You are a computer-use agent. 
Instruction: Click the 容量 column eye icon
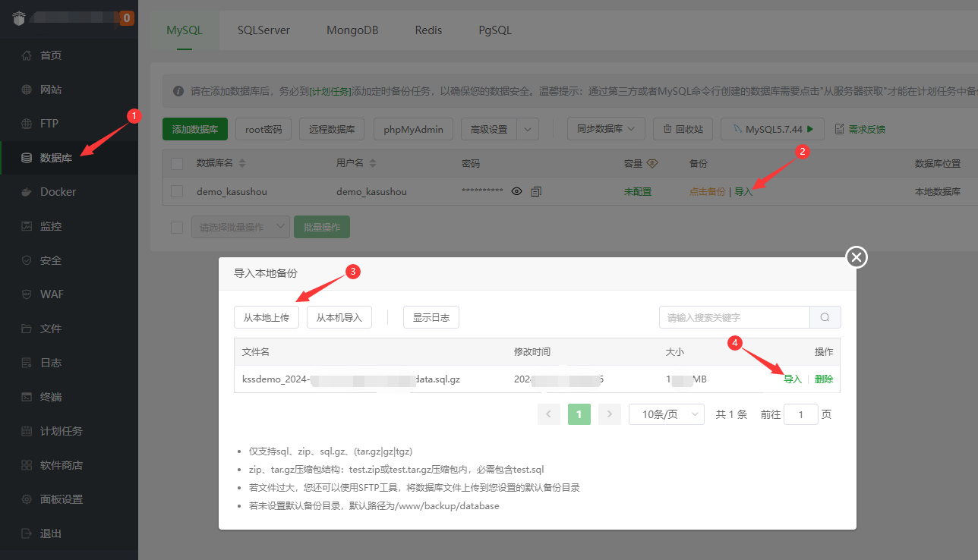[652, 163]
